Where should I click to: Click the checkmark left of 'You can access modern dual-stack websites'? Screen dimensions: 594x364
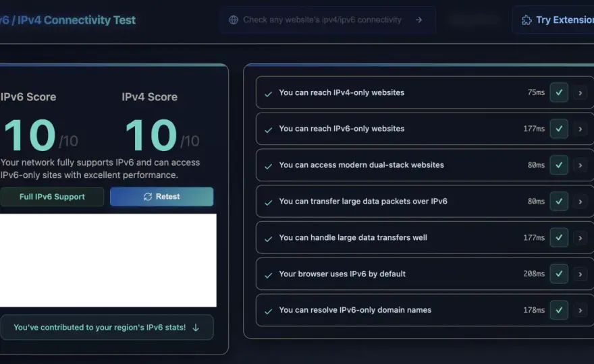pos(268,166)
